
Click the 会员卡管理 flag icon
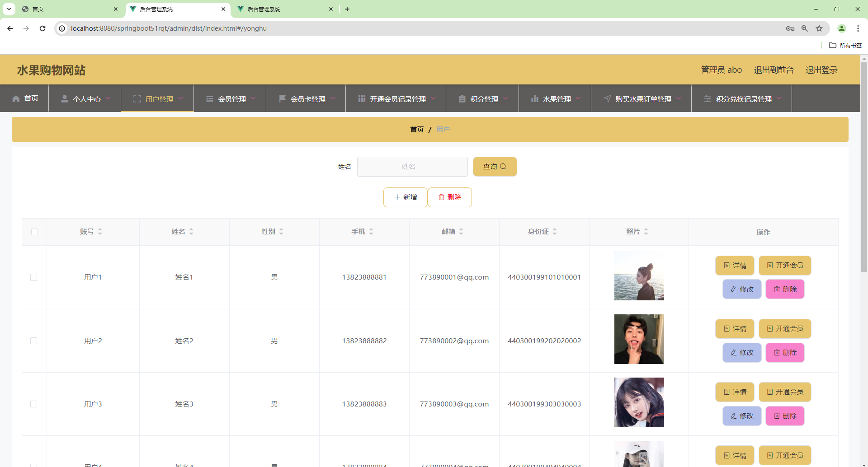tap(282, 98)
